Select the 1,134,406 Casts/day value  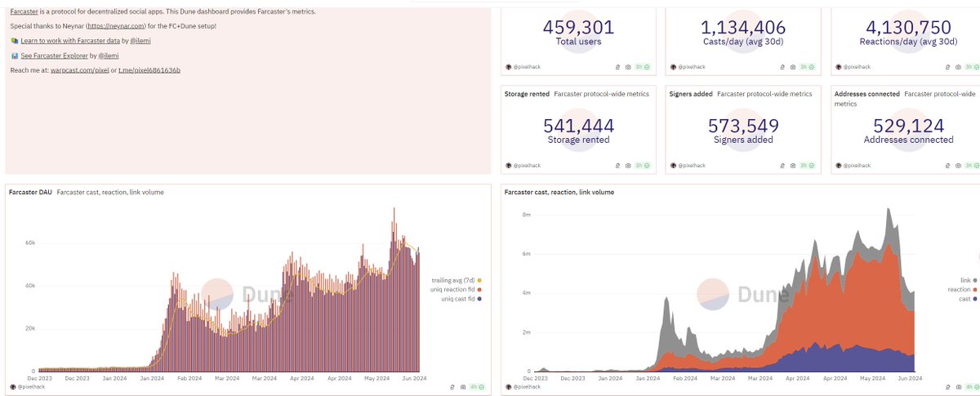pos(744,27)
